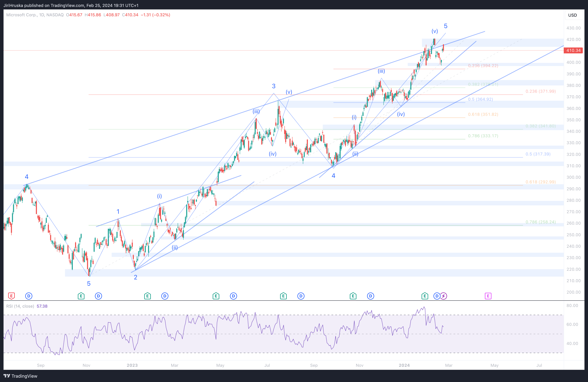Click the 2023 label on time axis
588x382 pixels.
(x=132, y=365)
